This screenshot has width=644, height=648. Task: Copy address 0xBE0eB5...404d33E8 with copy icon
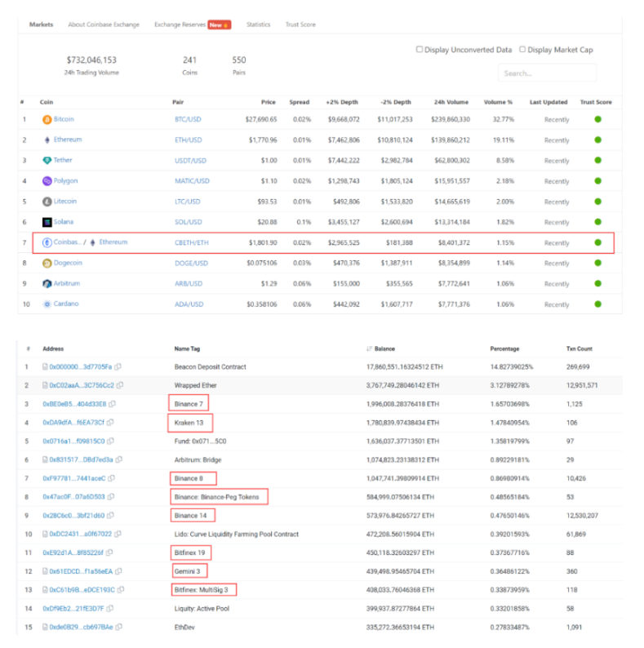[112, 404]
